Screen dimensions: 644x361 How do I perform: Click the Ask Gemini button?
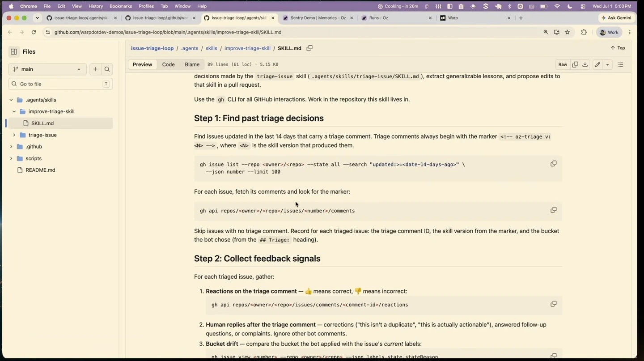(x=616, y=18)
